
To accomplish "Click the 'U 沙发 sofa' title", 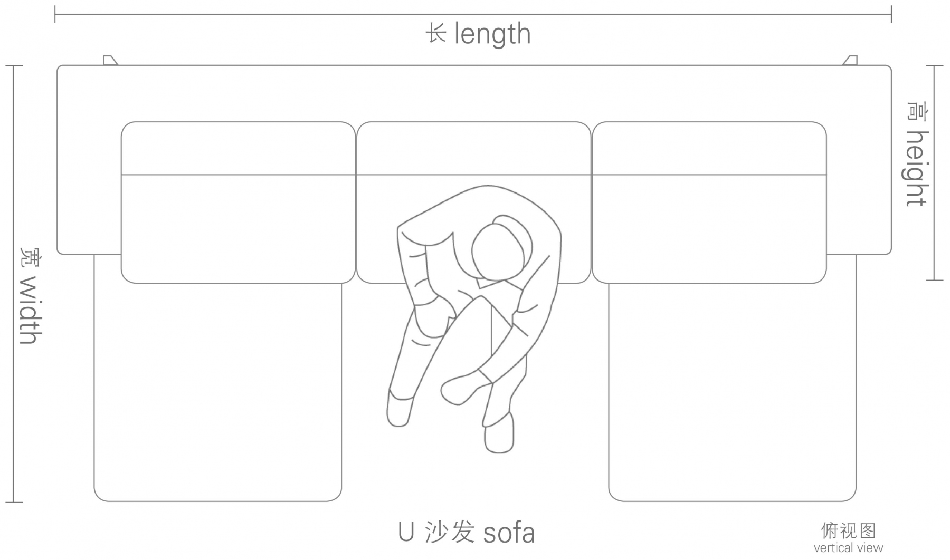I will (x=467, y=532).
